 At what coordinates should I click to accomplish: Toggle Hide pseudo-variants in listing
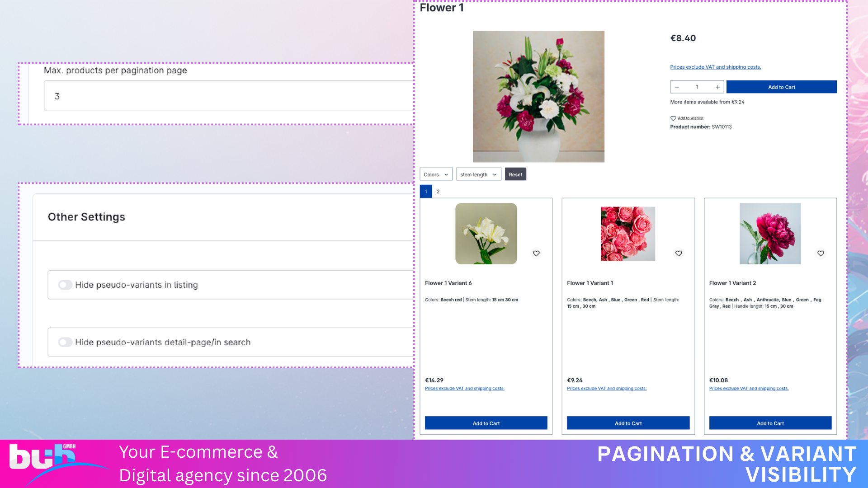coord(65,285)
